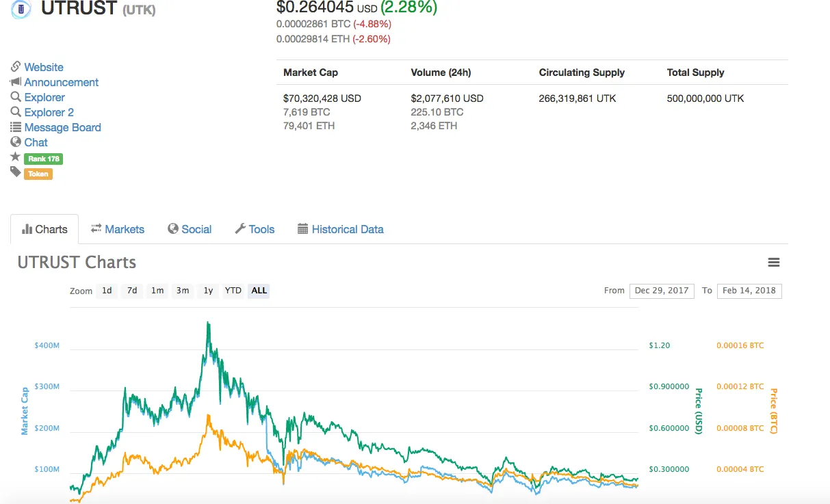Open the Historical Data tab

[x=341, y=229]
